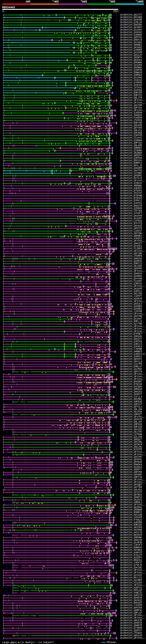Click the purple ~60% identity scale segment
This screenshot has width=146, height=644.
pyautogui.click(x=73, y=4)
